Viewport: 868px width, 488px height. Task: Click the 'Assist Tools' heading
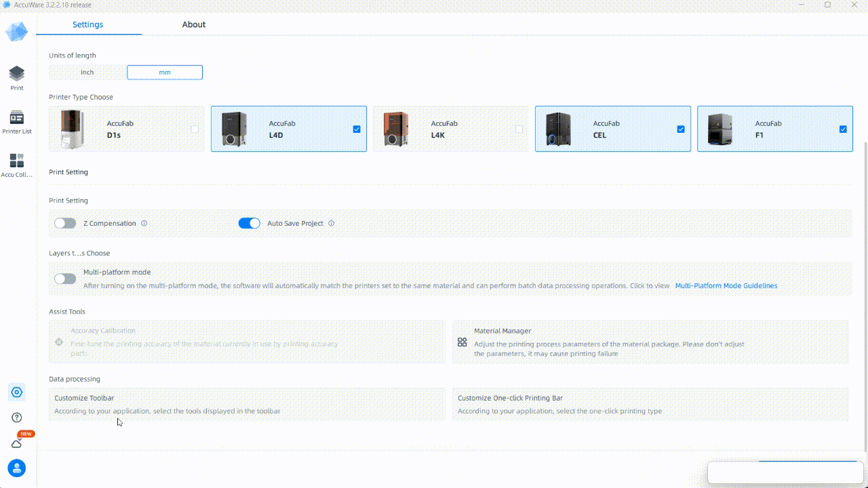[x=67, y=312]
